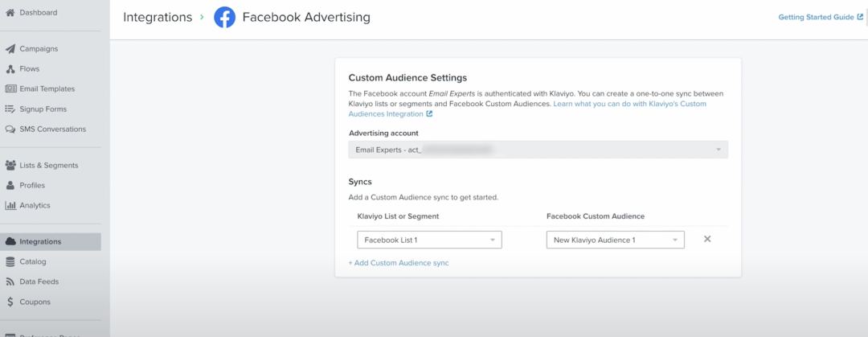Click the Dashboard home icon
Screen dimensions: 868x337
click(x=10, y=13)
